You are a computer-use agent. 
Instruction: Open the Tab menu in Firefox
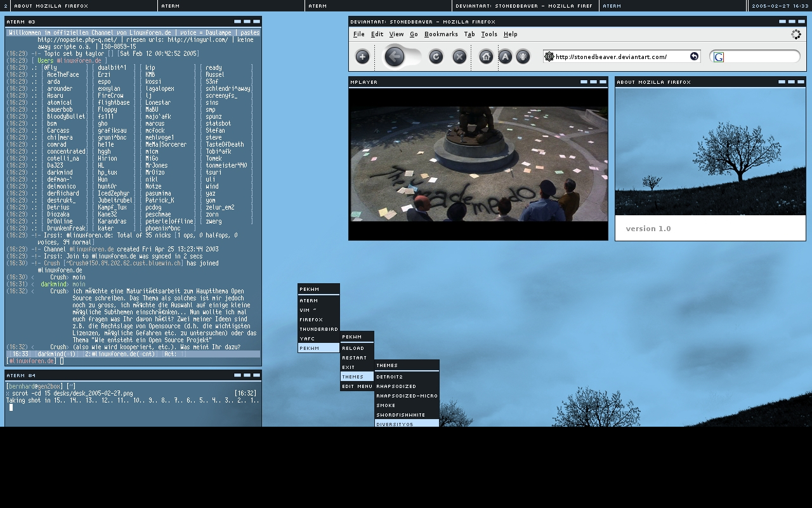tap(469, 34)
